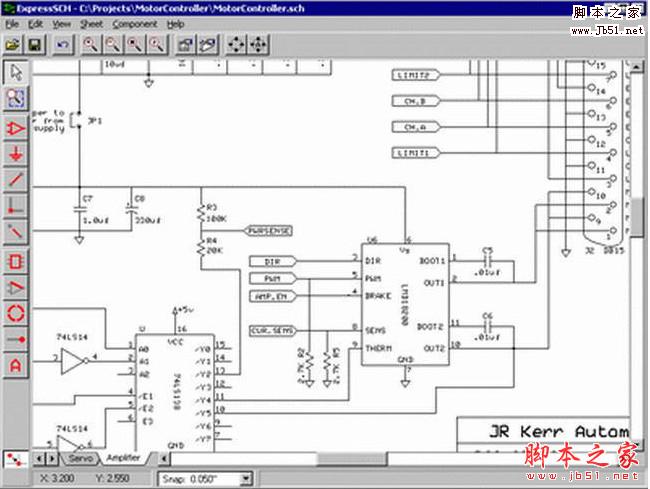Select the PWM port label
Viewport: 650px width, 489px height.
pos(272,278)
